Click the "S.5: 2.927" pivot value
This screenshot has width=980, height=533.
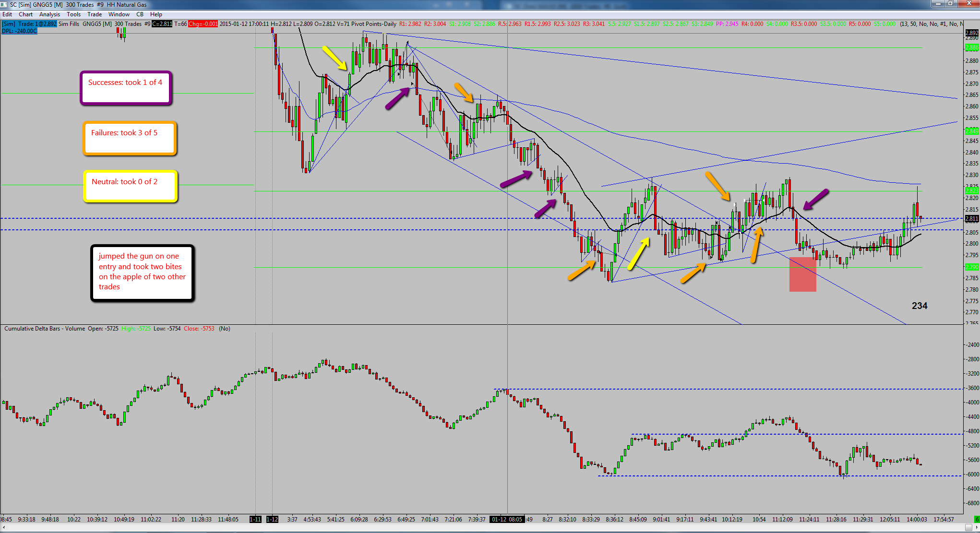tap(620, 24)
